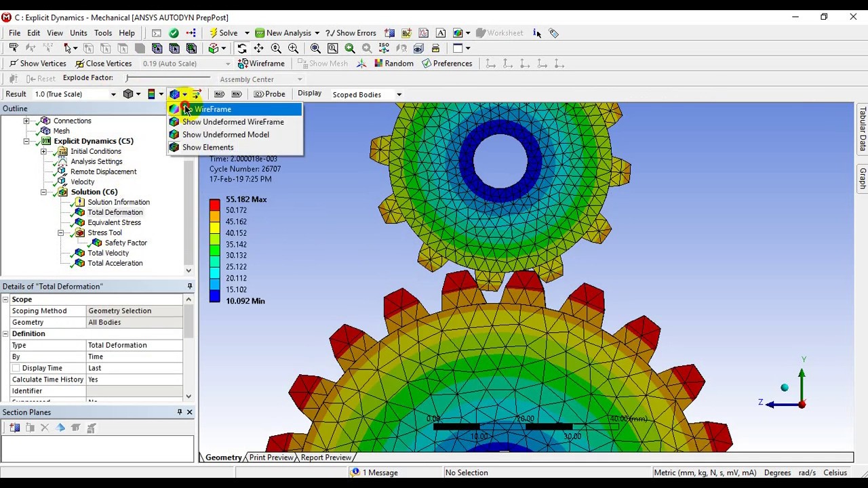Toggle Close Vertices

click(103, 64)
